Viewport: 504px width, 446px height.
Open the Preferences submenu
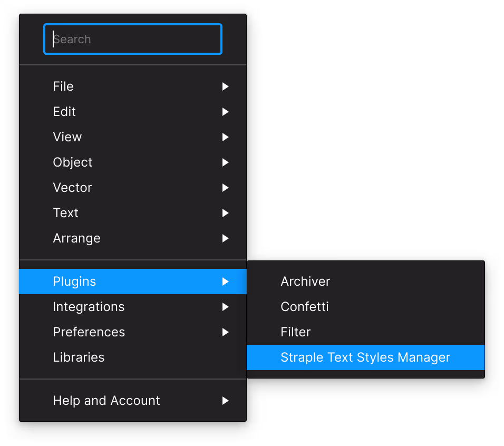point(133,332)
